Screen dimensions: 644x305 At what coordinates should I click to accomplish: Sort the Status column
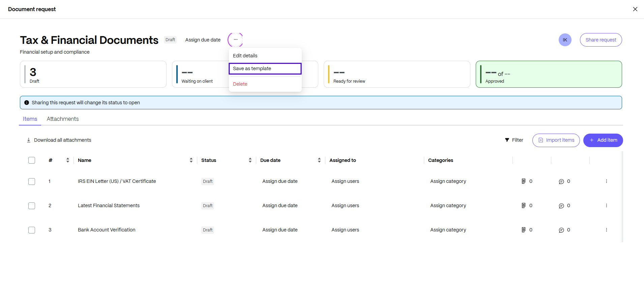pyautogui.click(x=250, y=160)
